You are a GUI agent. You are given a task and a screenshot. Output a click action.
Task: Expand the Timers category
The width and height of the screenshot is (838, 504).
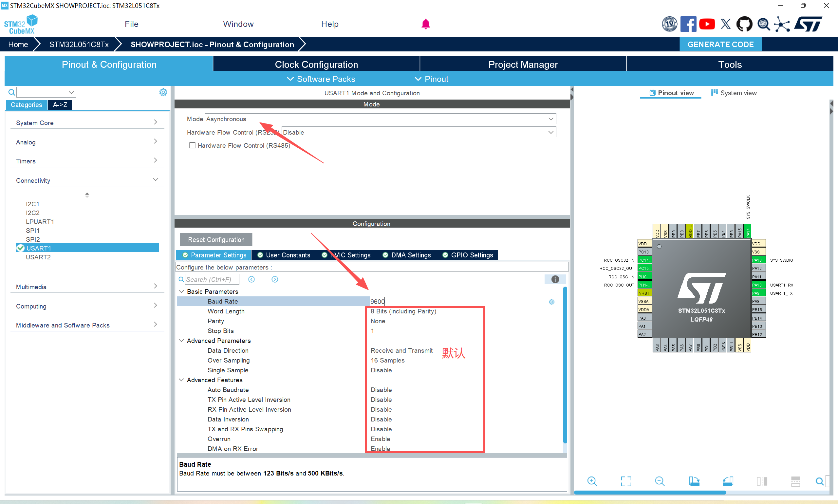click(x=87, y=161)
